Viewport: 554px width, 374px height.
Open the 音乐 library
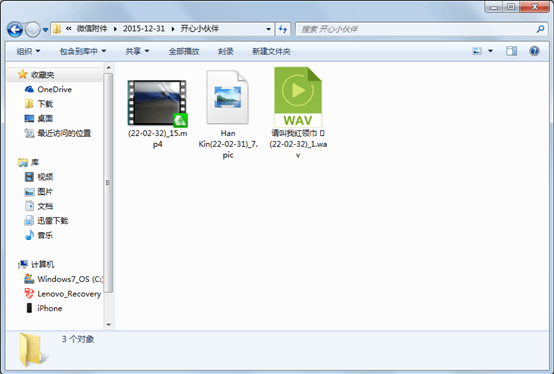click(x=45, y=236)
